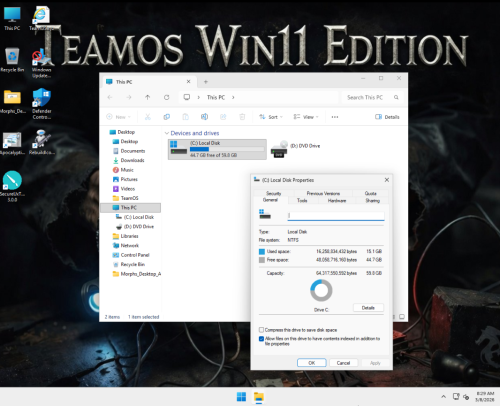Click the Refresh arrow icon
This screenshot has width=500, height=406.
pos(167,97)
